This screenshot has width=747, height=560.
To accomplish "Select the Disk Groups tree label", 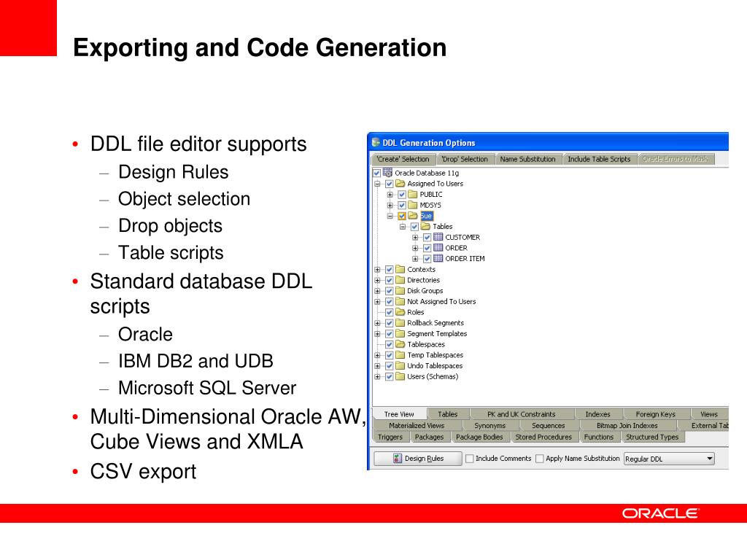I will [x=425, y=290].
